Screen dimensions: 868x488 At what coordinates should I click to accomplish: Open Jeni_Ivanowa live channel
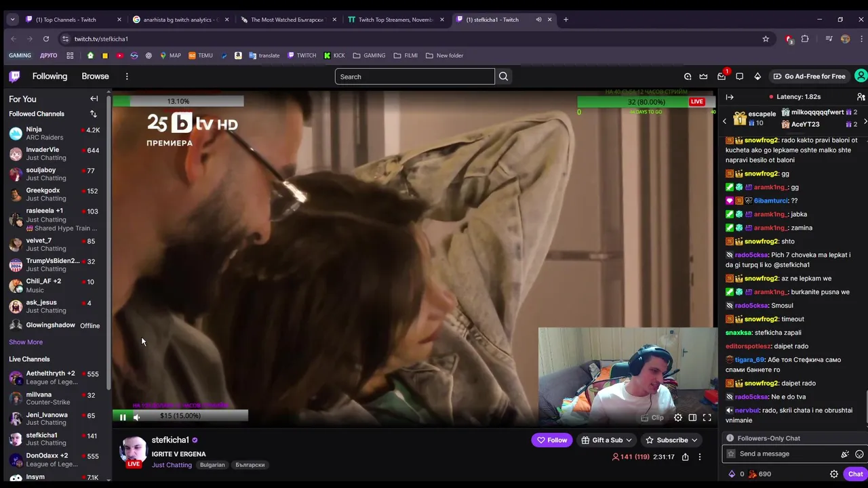click(54, 419)
